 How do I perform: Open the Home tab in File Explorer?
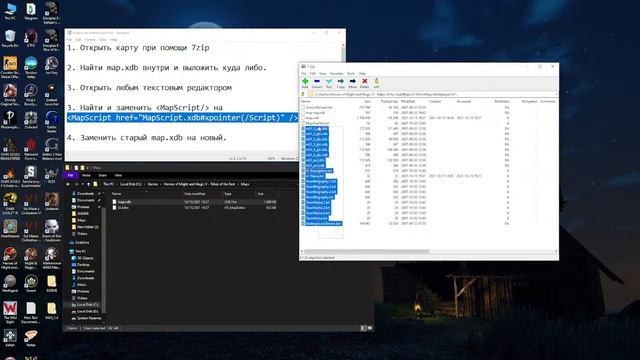point(86,175)
